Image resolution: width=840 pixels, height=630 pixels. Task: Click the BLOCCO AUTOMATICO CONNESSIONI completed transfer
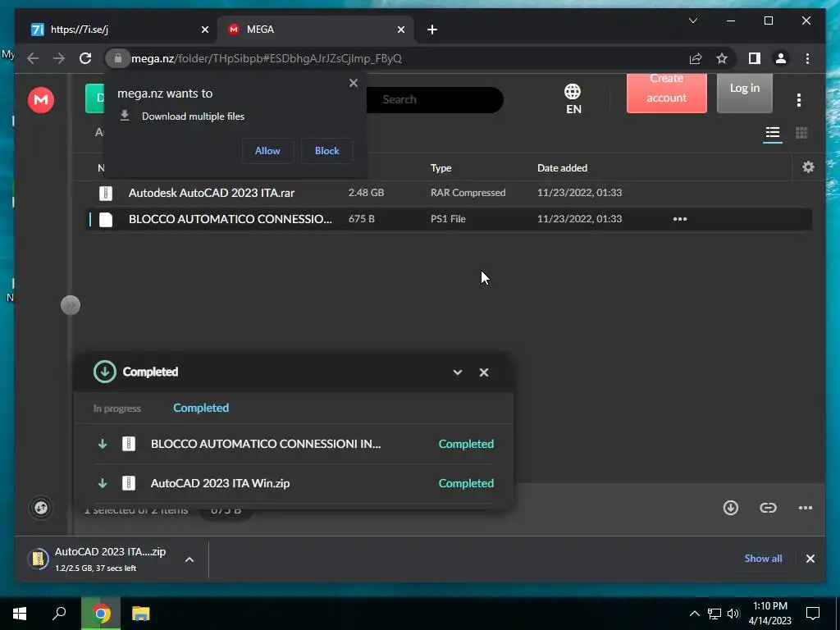294,444
